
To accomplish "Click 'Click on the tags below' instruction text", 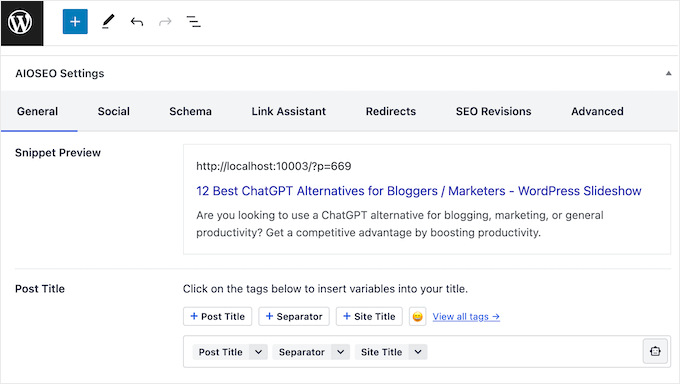I will pos(325,289).
